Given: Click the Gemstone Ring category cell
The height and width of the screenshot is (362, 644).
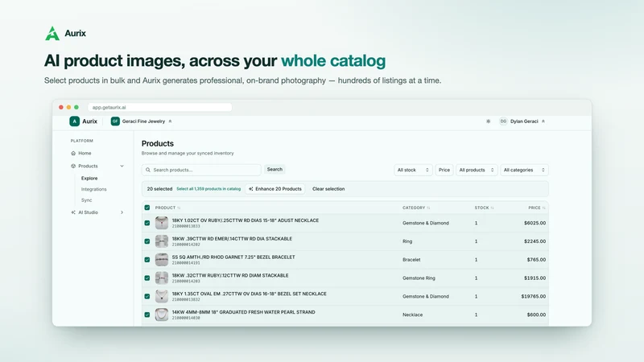Looking at the screenshot, I should pos(419,278).
